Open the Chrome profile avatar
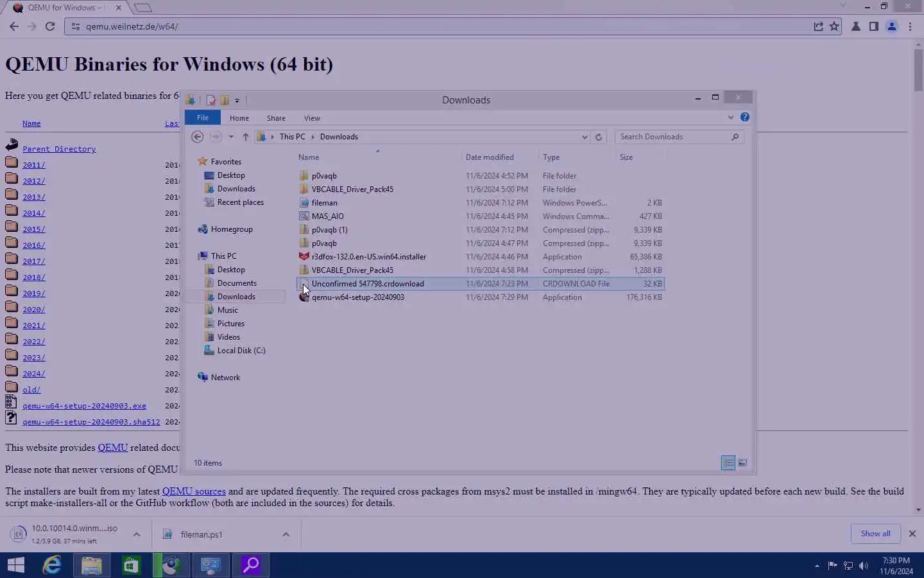The width and height of the screenshot is (924, 578). 892,26
